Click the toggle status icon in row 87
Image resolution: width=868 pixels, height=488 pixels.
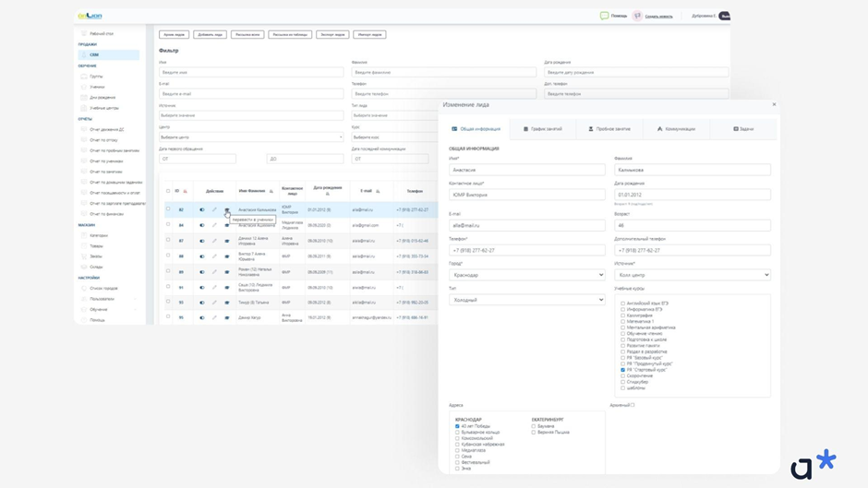(x=202, y=241)
